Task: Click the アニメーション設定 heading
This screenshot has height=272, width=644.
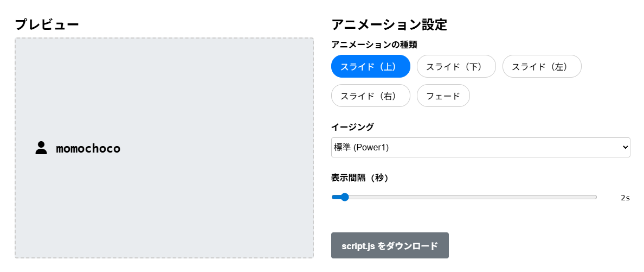Action: [389, 24]
